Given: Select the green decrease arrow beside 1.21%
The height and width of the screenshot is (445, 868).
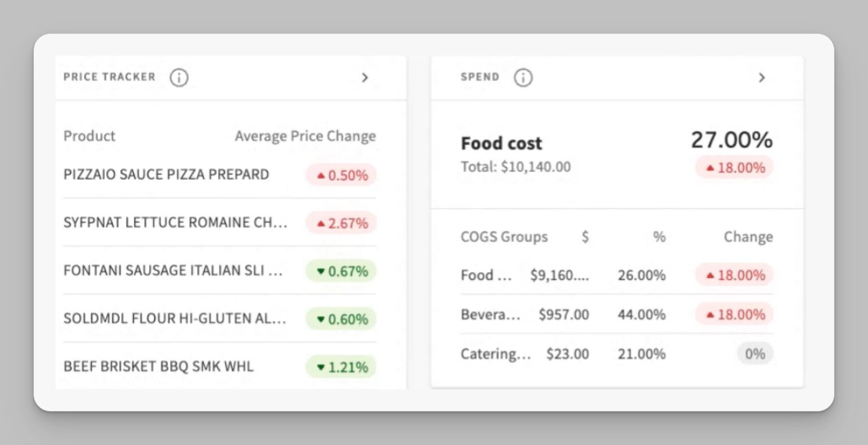Looking at the screenshot, I should click(x=322, y=367).
